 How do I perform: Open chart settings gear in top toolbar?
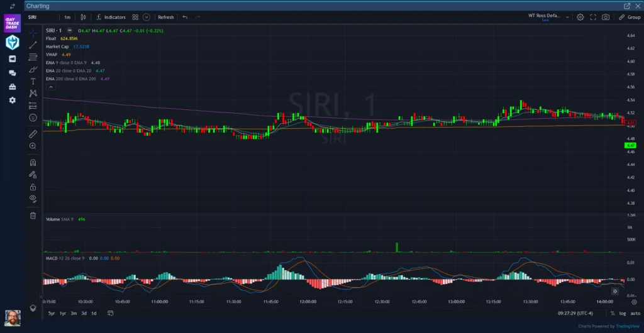(580, 17)
